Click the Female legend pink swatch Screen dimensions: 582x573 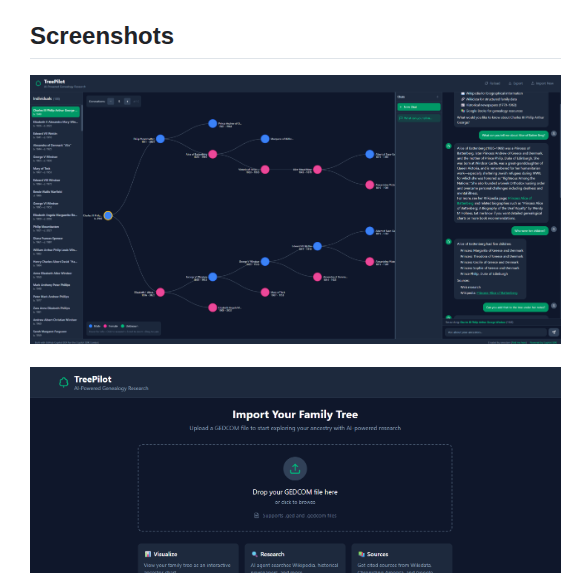tap(105, 326)
